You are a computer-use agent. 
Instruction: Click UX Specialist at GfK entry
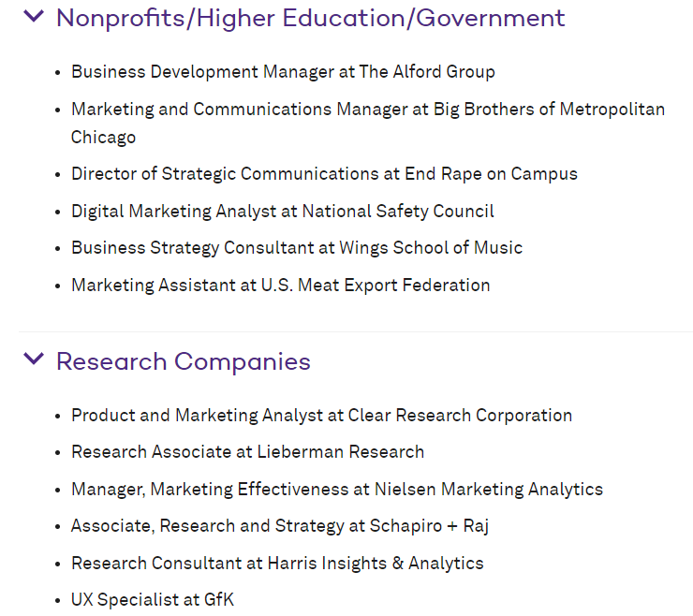tap(153, 600)
